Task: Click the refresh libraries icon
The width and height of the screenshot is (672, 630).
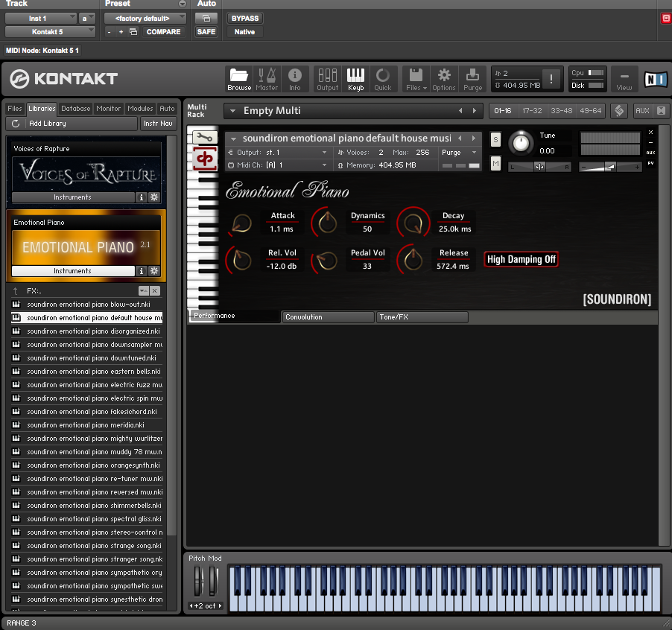Action: 16,124
